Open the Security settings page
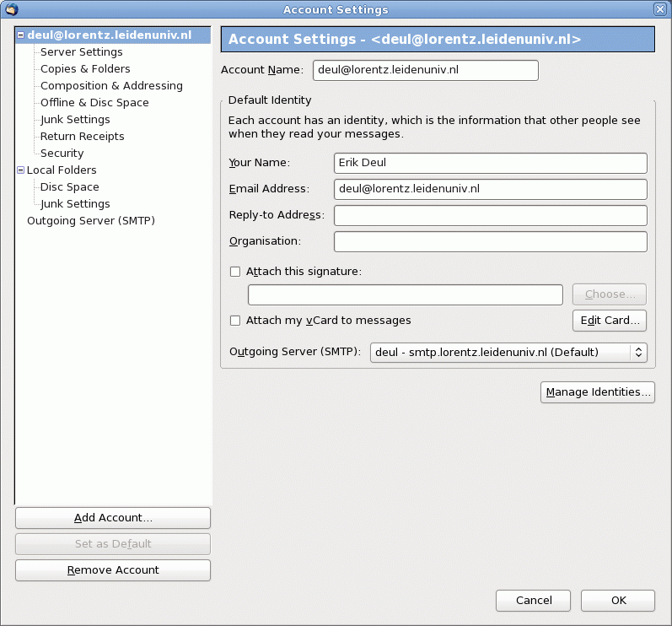 pos(62,154)
